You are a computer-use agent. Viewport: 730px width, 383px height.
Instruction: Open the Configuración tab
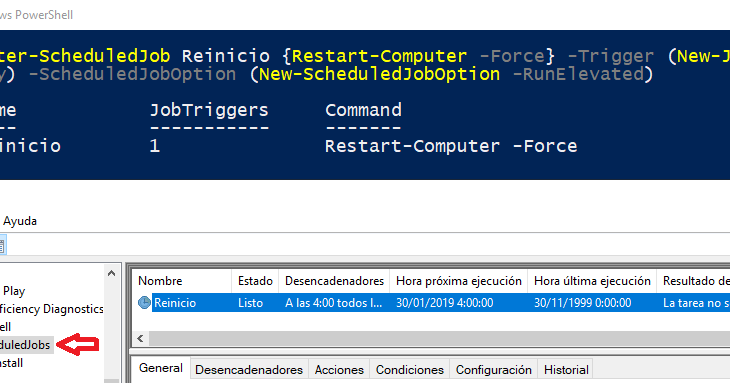coord(493,370)
